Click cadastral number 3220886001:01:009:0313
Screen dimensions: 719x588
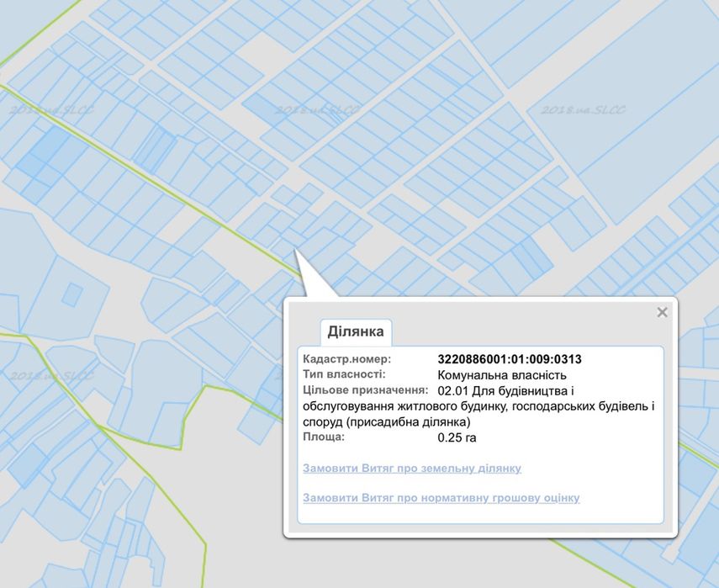pyautogui.click(x=510, y=359)
